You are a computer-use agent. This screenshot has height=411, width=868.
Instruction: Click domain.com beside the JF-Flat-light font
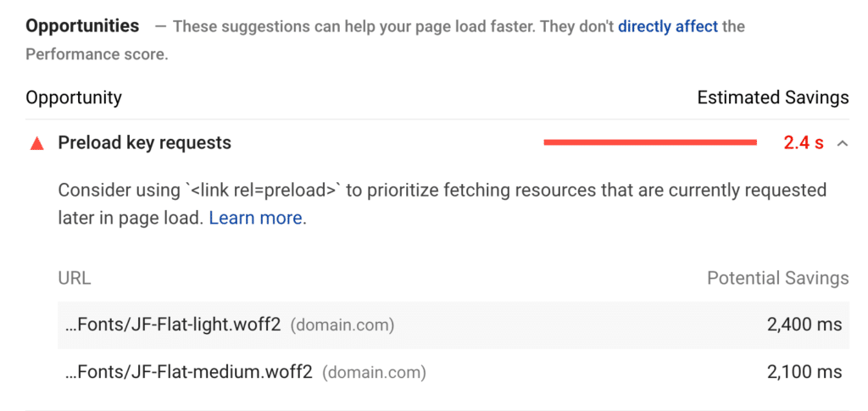(x=342, y=325)
